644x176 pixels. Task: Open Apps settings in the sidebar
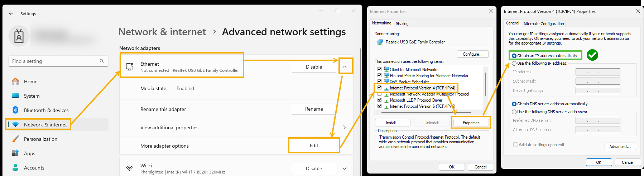(x=57, y=153)
